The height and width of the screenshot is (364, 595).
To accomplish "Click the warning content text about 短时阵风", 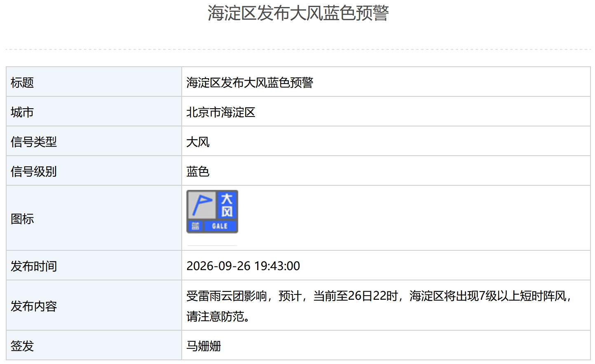I will [x=379, y=306].
